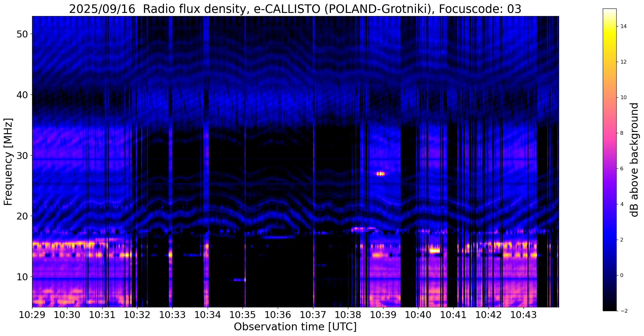
Task: Click the 10:35 time tick label
Action: [x=243, y=314]
